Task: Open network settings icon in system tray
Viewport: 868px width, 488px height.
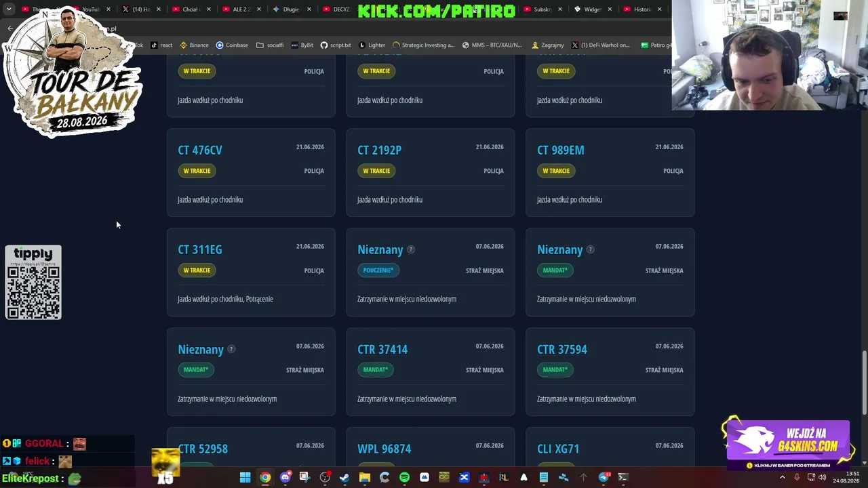Action: (x=810, y=477)
